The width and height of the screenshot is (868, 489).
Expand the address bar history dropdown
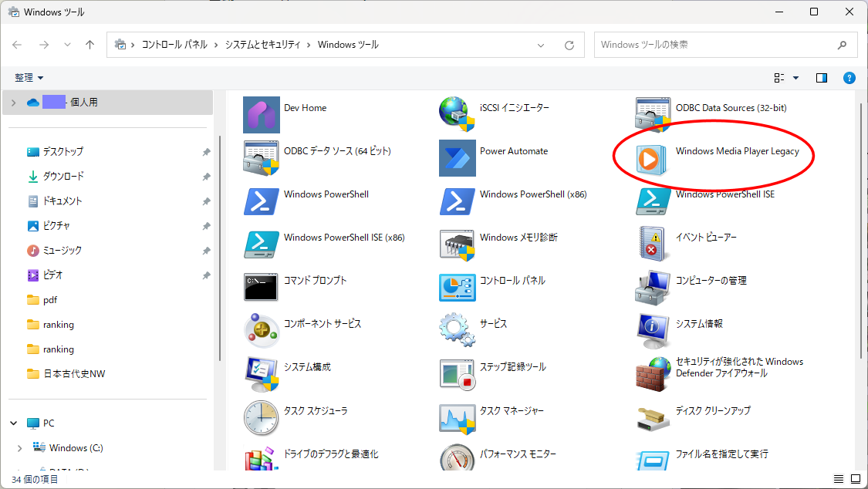(x=541, y=46)
